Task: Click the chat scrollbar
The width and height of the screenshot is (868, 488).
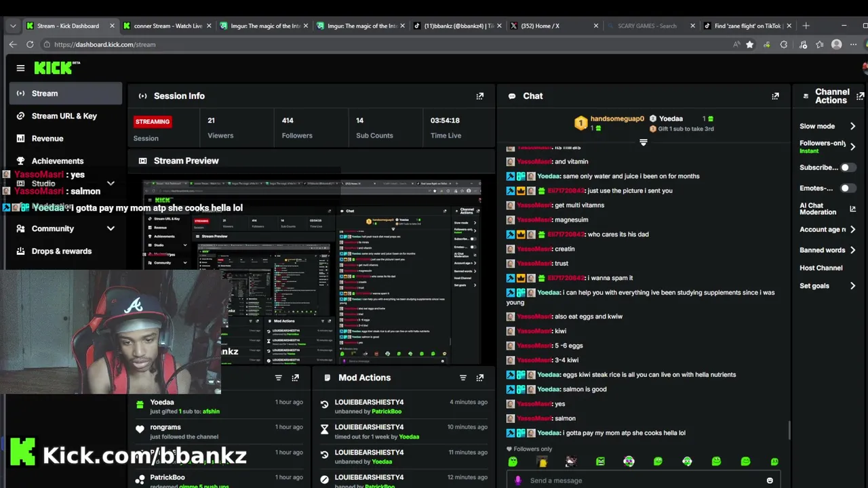Action: click(789, 430)
